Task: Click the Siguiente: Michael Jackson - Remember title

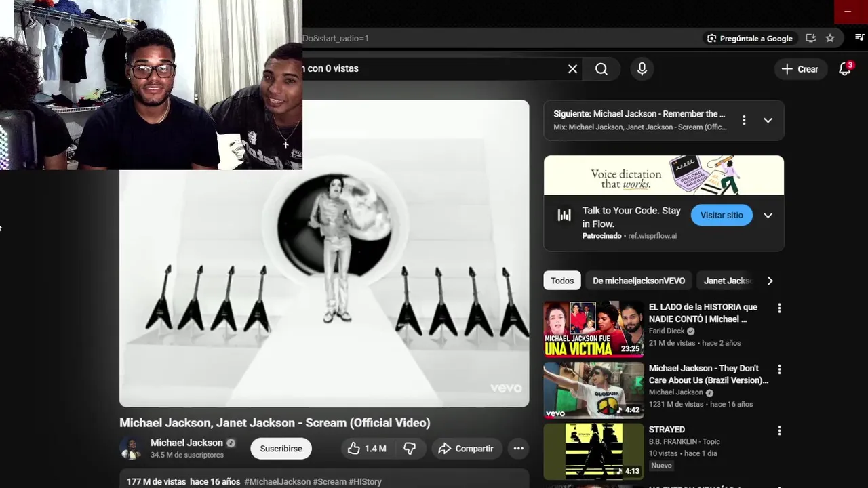Action: (x=639, y=114)
